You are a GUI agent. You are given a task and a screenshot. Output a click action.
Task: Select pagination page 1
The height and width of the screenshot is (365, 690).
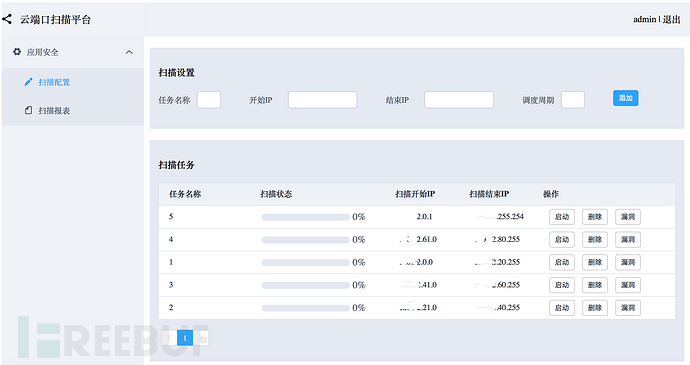[x=185, y=338]
